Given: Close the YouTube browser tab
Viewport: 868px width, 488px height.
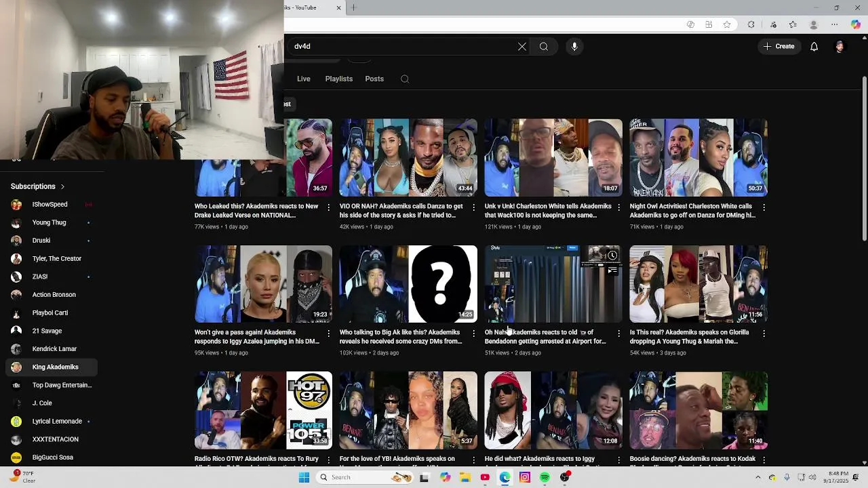Looking at the screenshot, I should (338, 7).
